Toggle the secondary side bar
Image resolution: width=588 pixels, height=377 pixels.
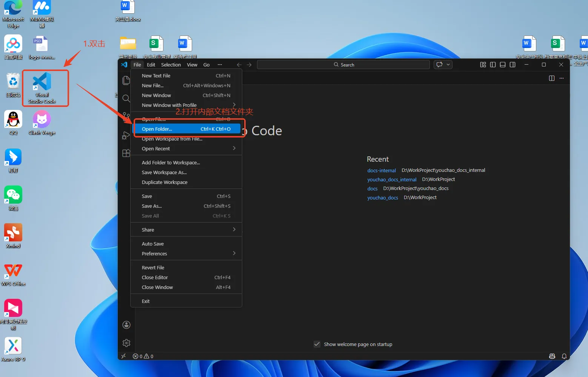[x=513, y=65]
